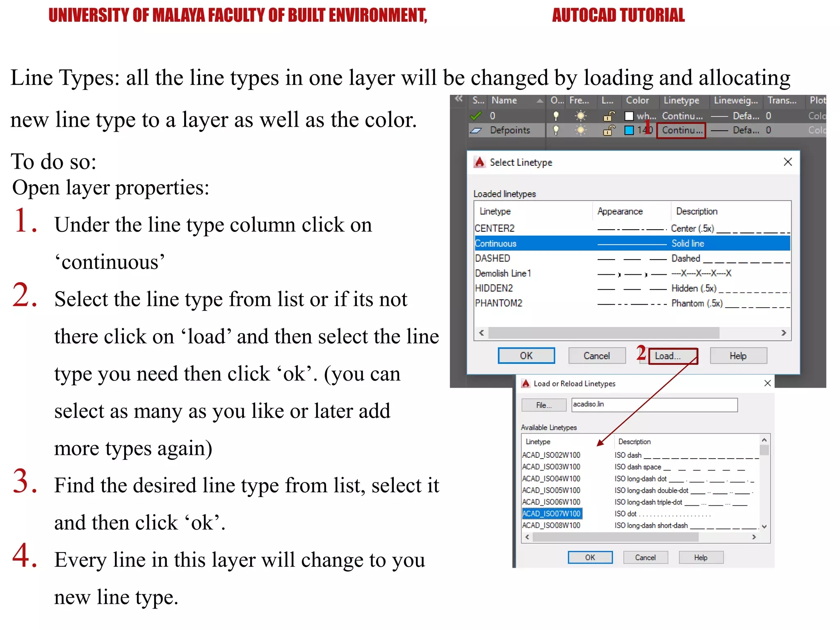Toggle light bulb On for layer 0
Viewport: 840px width, 630px height.
[556, 116]
